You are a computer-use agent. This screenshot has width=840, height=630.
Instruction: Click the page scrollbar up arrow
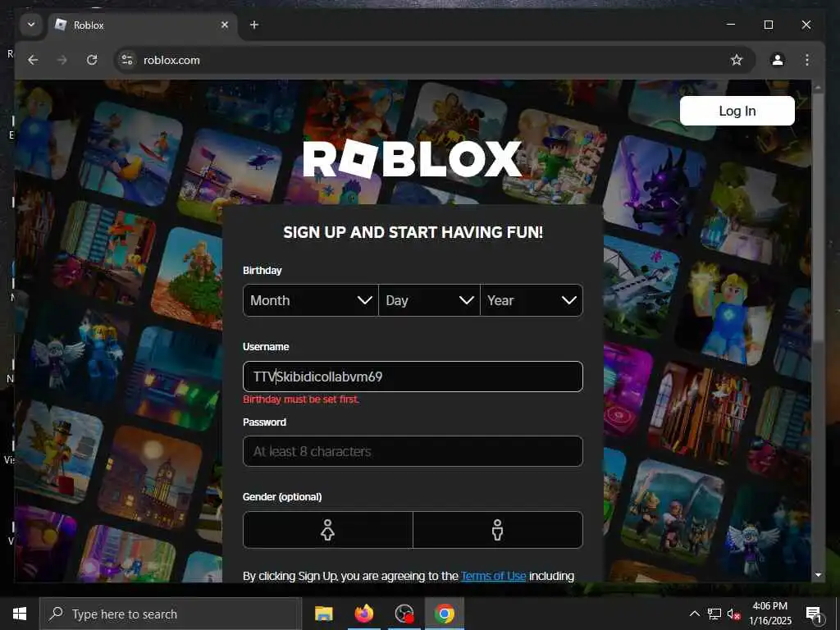(818, 87)
